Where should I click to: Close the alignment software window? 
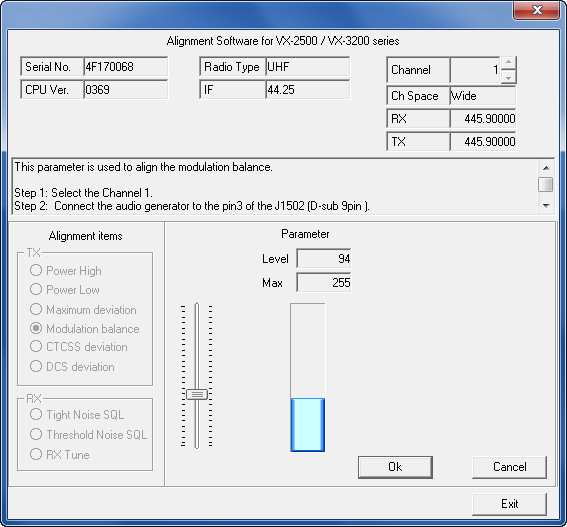536,10
